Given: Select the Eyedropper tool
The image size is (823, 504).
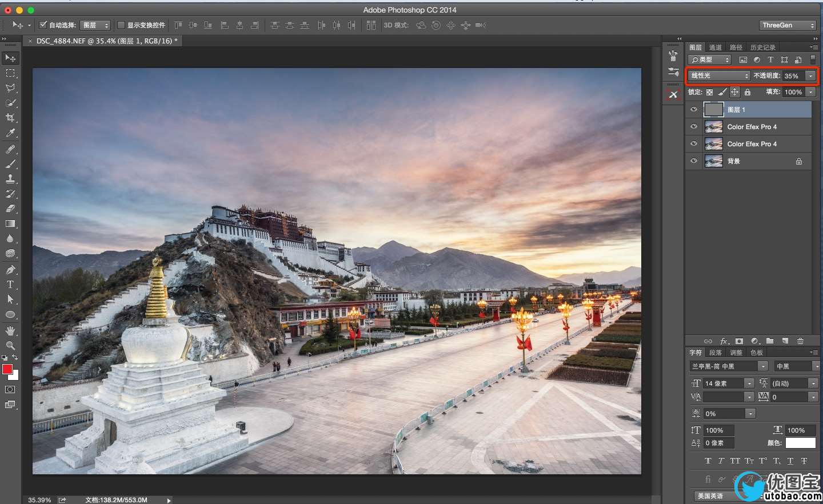Looking at the screenshot, I should coord(10,133).
